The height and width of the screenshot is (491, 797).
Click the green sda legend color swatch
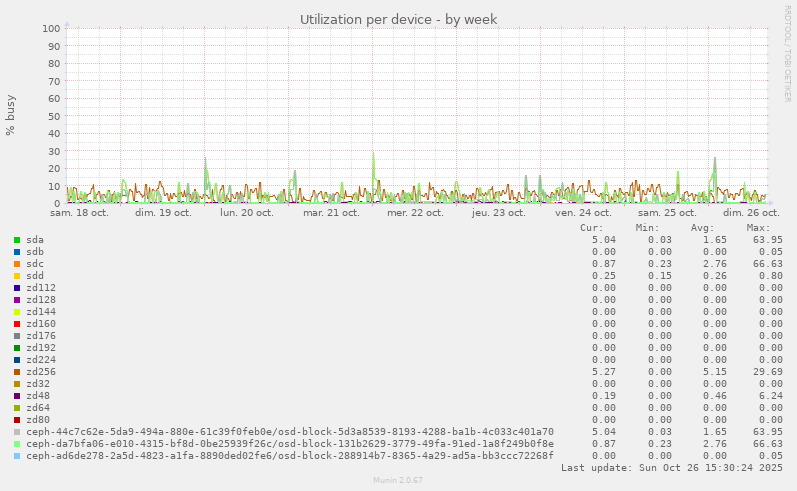(17, 240)
